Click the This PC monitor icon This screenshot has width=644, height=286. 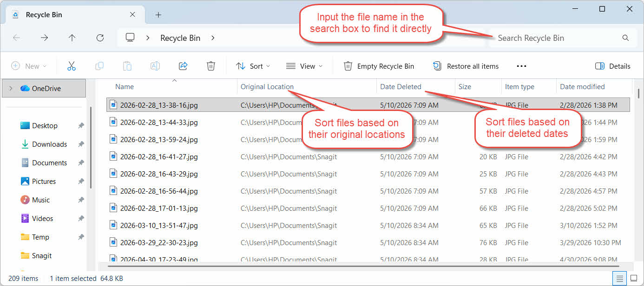130,38
